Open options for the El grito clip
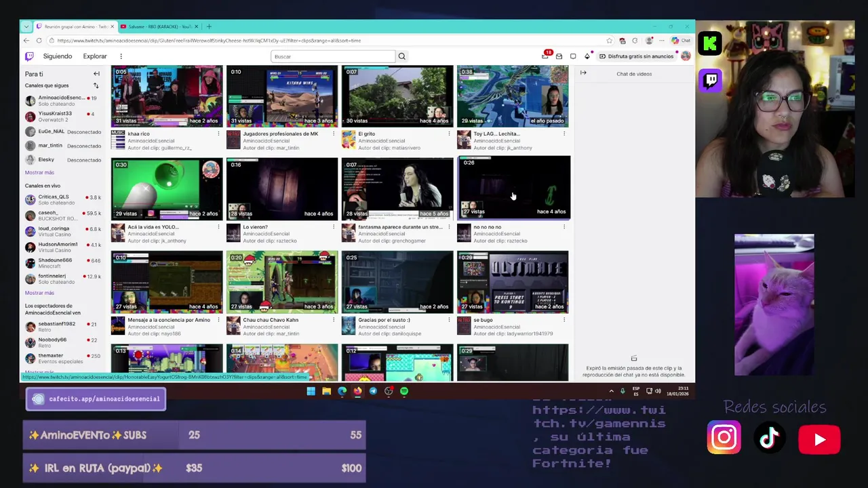This screenshot has height=488, width=868. click(449, 134)
